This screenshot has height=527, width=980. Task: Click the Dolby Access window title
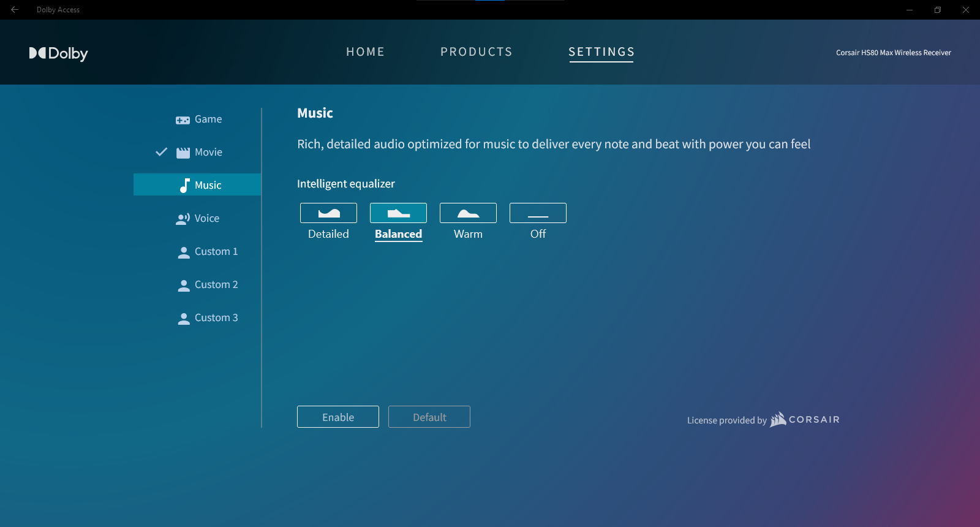tap(58, 10)
